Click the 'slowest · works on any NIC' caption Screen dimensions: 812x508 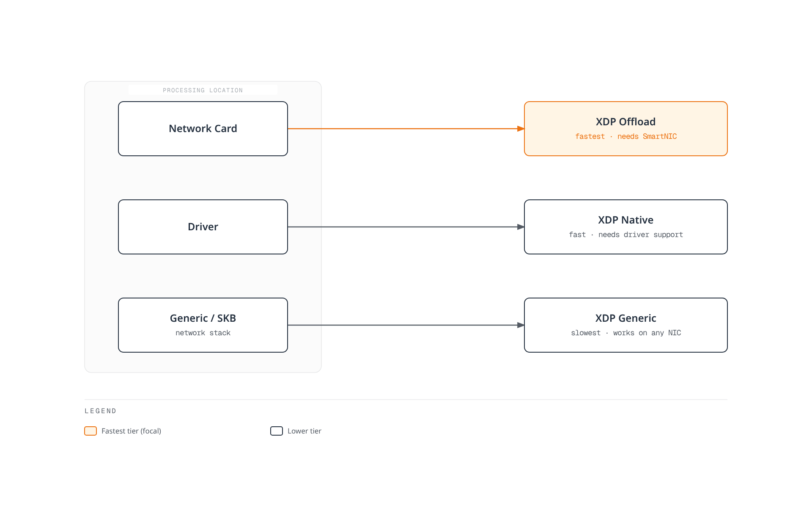pyautogui.click(x=626, y=333)
